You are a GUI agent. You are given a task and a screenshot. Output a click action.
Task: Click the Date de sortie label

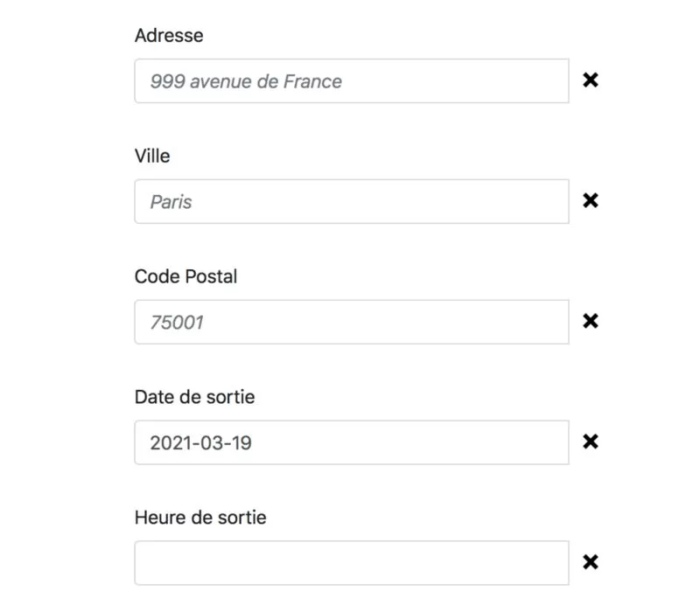point(194,397)
